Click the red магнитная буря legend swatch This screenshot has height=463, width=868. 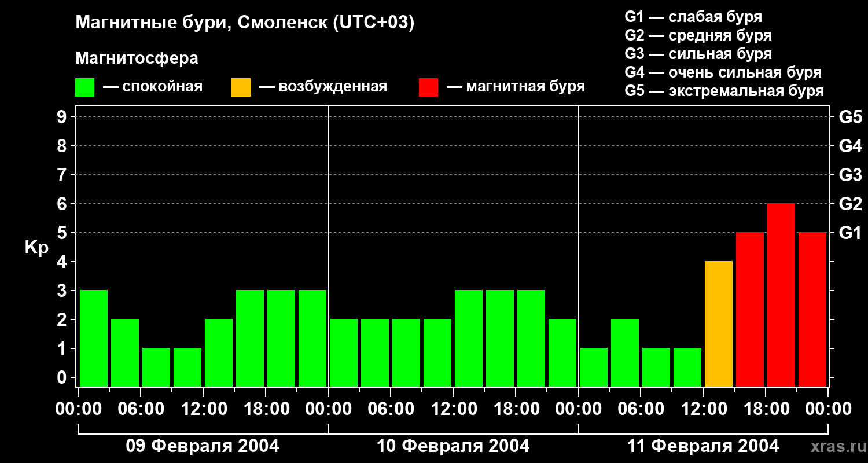428,87
